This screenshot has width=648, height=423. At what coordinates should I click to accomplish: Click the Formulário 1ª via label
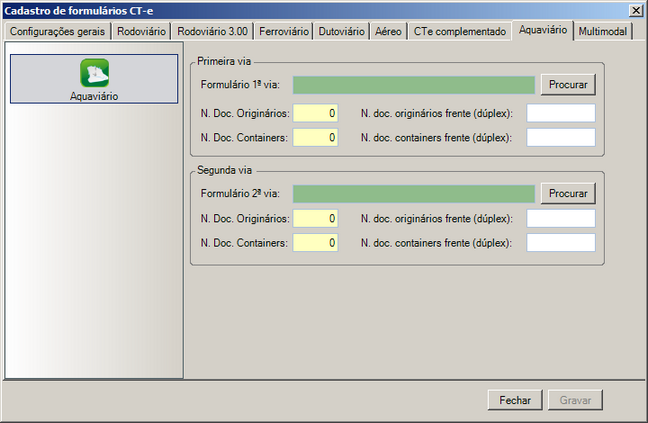240,85
